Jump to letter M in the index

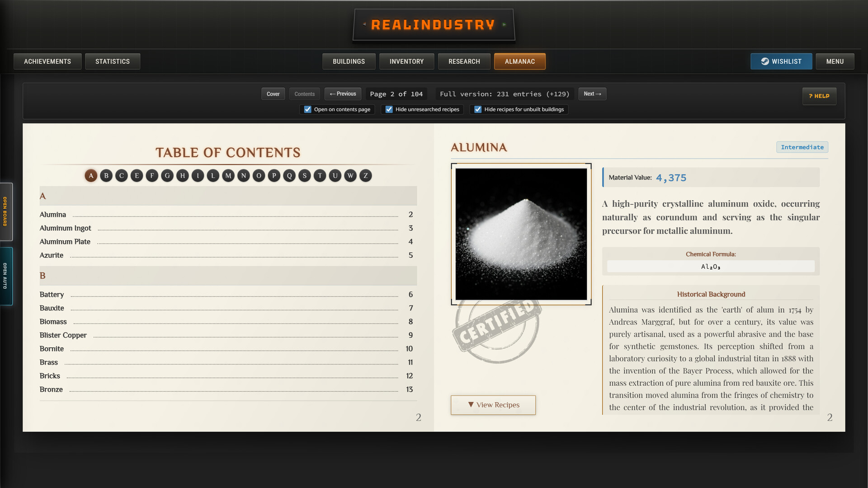click(x=228, y=176)
